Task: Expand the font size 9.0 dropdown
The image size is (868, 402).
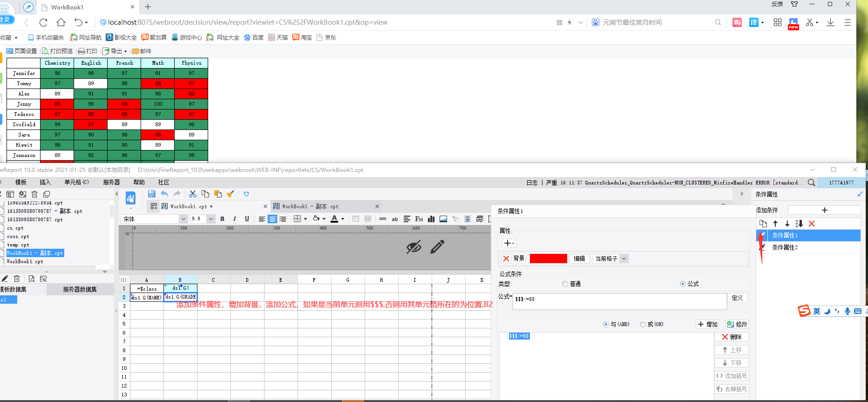Action: coord(211,219)
